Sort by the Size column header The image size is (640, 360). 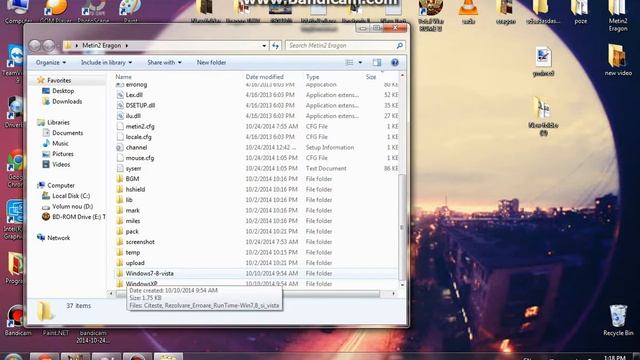pos(371,77)
